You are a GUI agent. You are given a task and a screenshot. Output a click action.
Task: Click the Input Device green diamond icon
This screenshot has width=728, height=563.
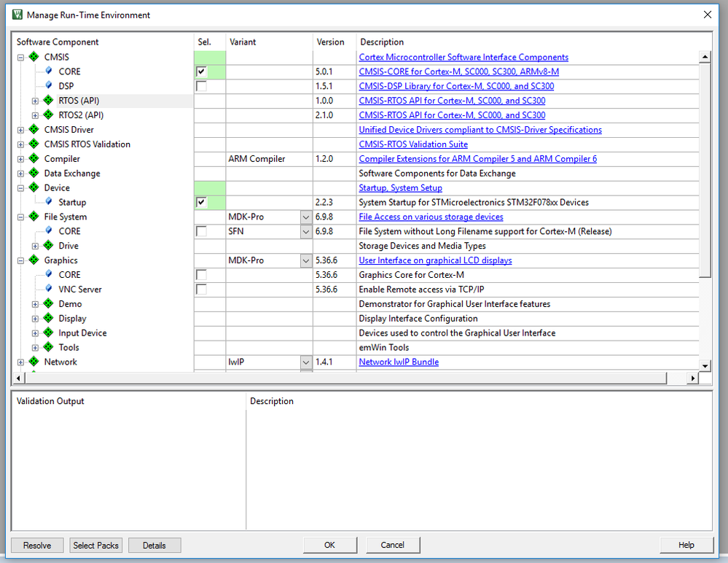(x=48, y=333)
